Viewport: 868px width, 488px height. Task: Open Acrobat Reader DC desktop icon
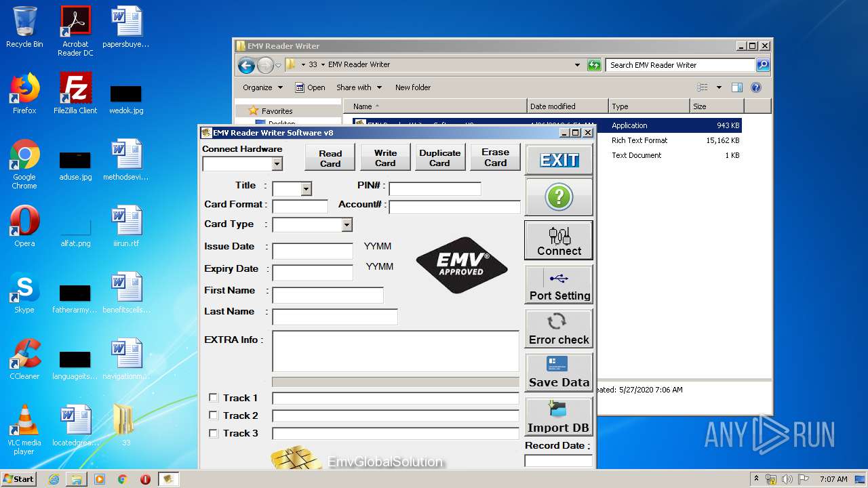[x=75, y=31]
